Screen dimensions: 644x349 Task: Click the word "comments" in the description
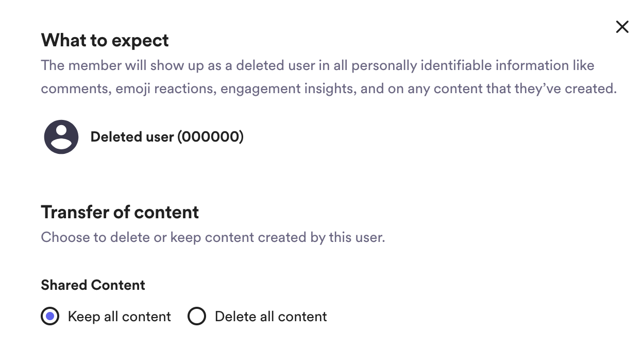click(75, 89)
